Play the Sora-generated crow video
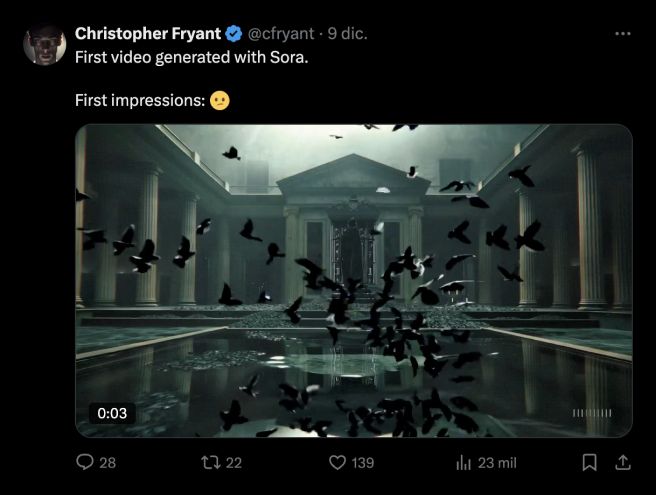 354,280
